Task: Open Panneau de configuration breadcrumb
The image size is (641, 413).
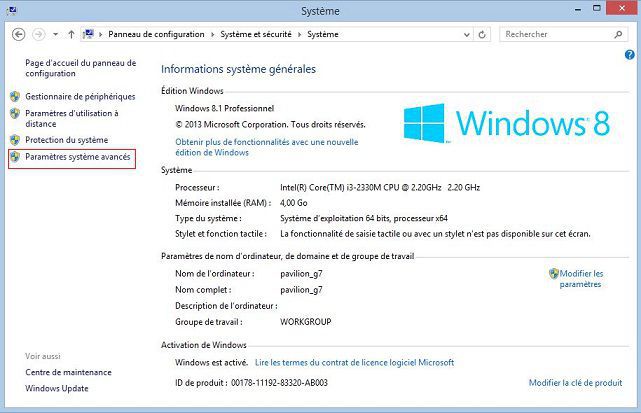Action: (x=156, y=34)
